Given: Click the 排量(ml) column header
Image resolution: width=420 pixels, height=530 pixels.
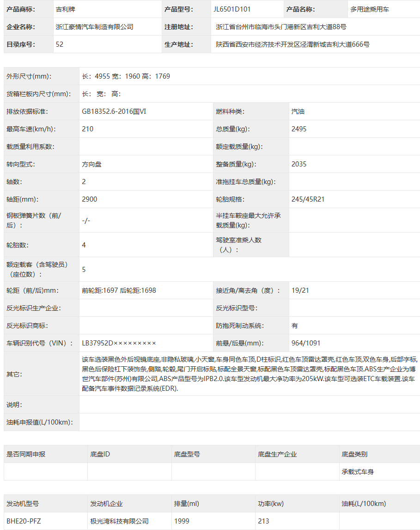Looking at the screenshot, I should (x=187, y=504).
